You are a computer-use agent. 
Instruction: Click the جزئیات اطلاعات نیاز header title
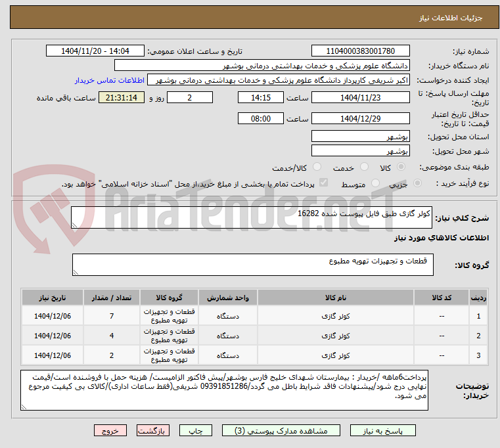pyautogui.click(x=450, y=18)
